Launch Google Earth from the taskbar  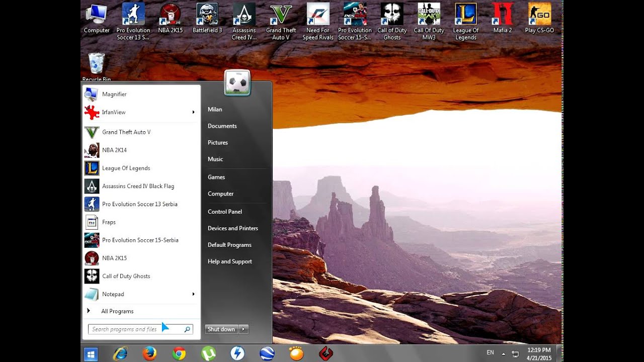click(267, 354)
